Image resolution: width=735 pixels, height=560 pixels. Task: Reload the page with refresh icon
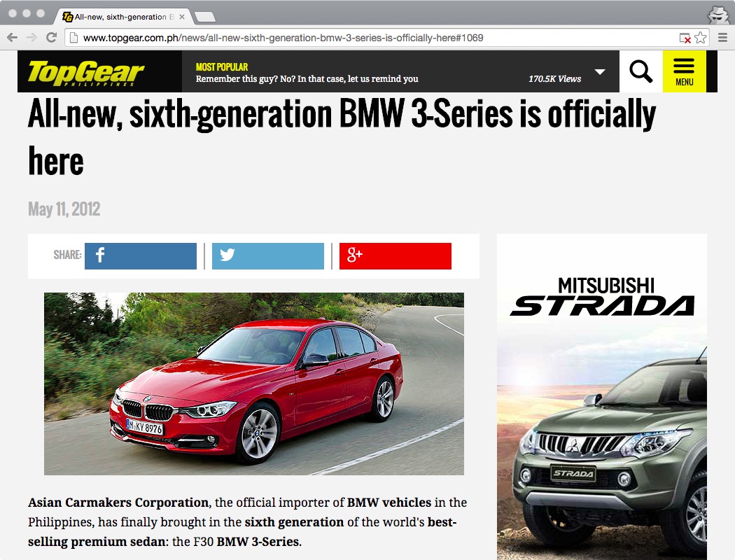(51, 38)
